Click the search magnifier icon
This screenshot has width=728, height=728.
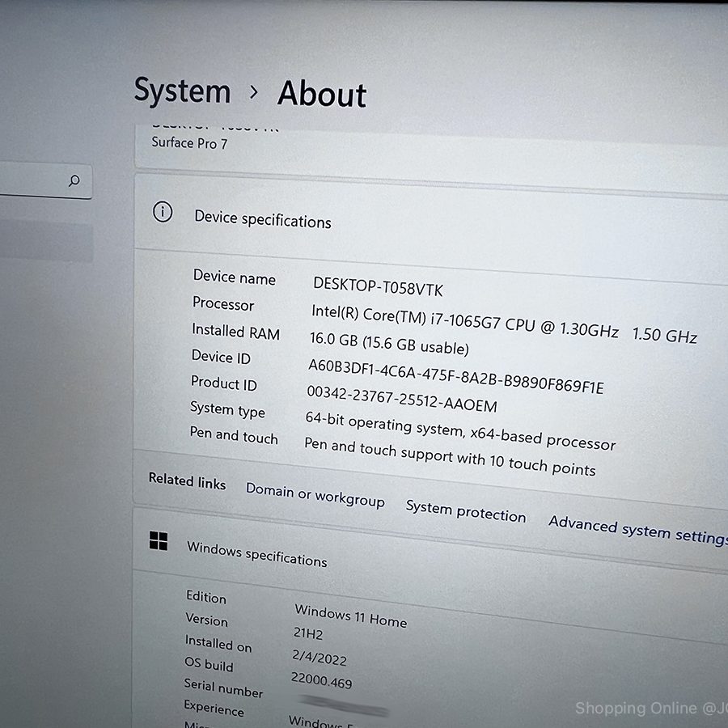pyautogui.click(x=74, y=180)
